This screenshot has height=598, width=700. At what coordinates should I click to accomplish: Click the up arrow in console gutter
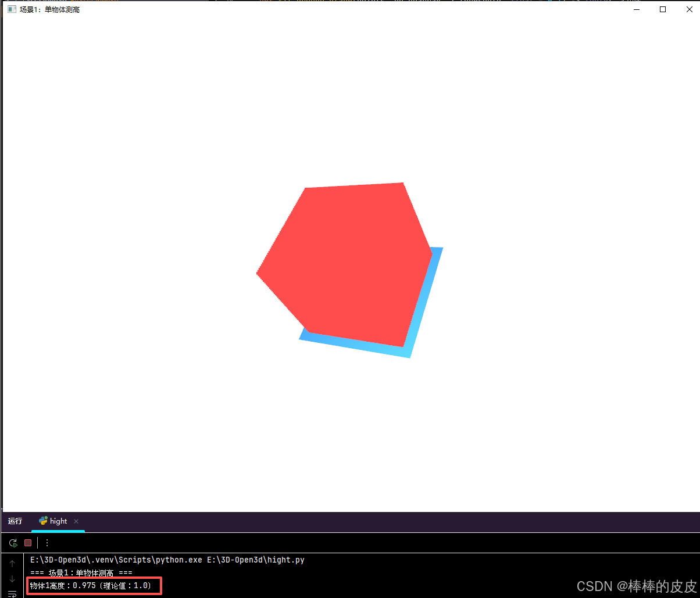[12, 563]
